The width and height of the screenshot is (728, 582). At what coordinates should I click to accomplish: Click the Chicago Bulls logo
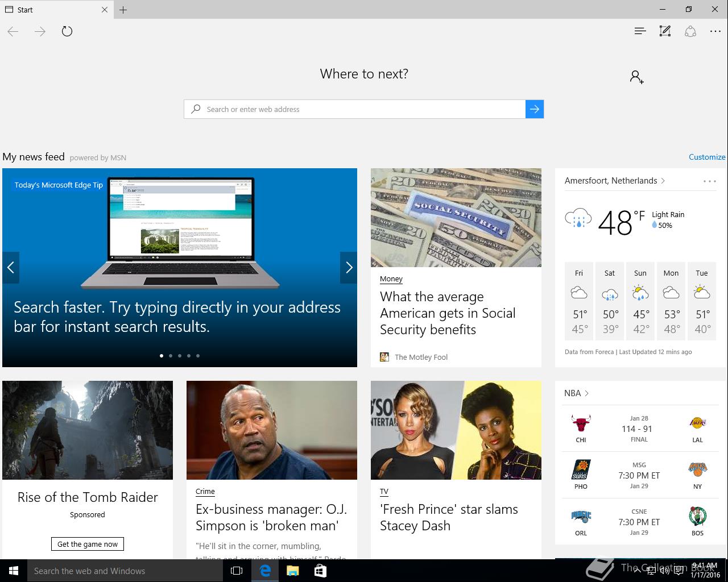click(x=581, y=423)
